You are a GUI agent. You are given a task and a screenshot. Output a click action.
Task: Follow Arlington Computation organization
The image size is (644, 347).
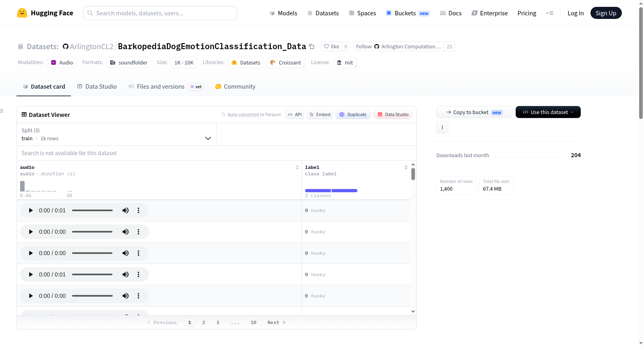point(398,46)
